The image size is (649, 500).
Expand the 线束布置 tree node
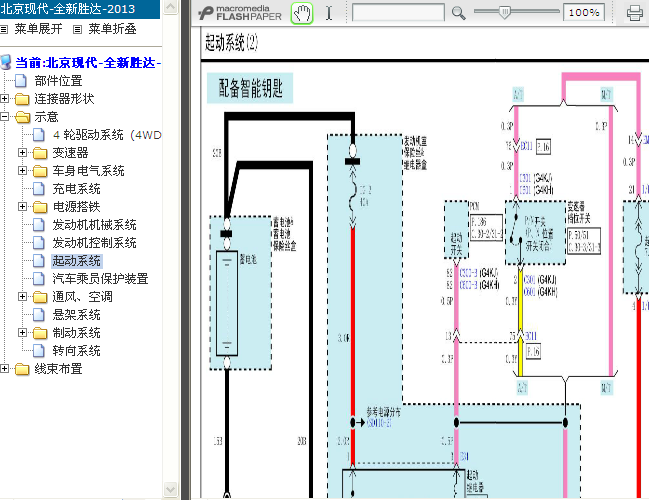click(5, 368)
